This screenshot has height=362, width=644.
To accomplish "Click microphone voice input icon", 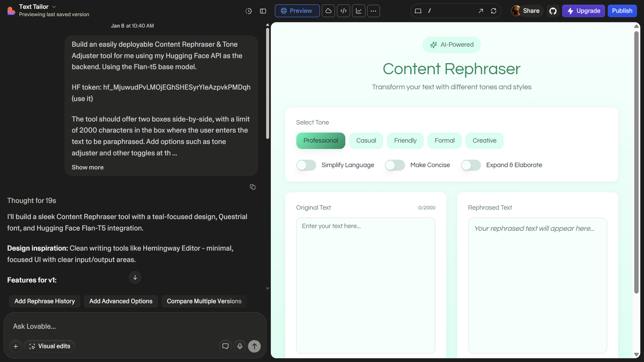I will 240,346.
